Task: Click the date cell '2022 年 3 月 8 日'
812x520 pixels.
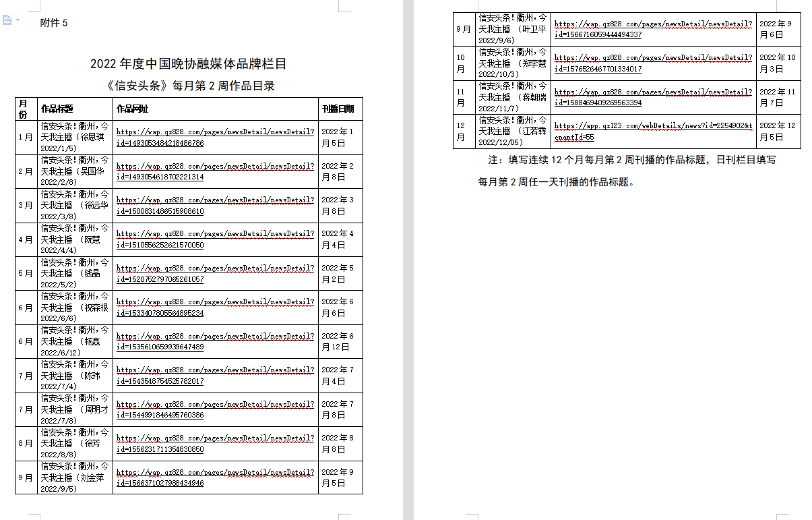Action: coord(340,206)
